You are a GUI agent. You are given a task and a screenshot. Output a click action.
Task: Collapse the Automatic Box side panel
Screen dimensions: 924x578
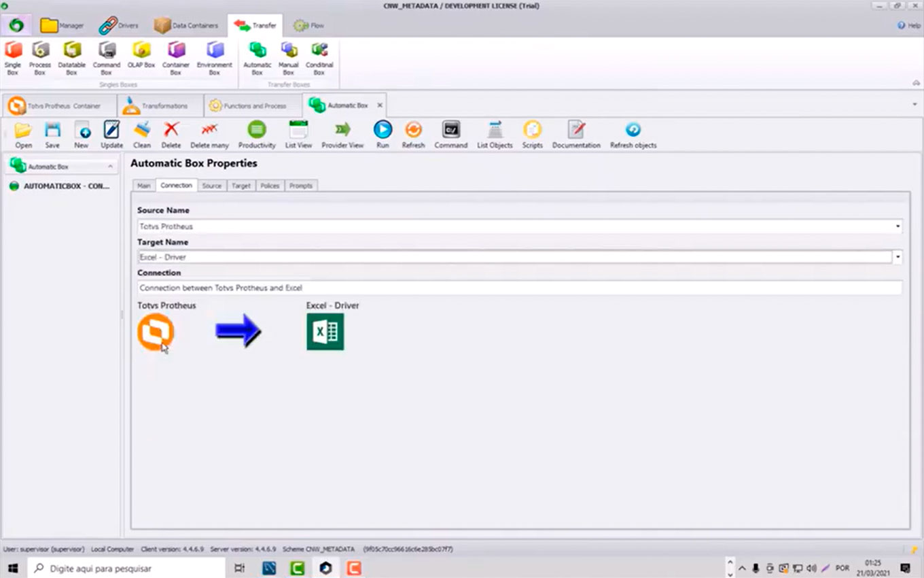[110, 167]
